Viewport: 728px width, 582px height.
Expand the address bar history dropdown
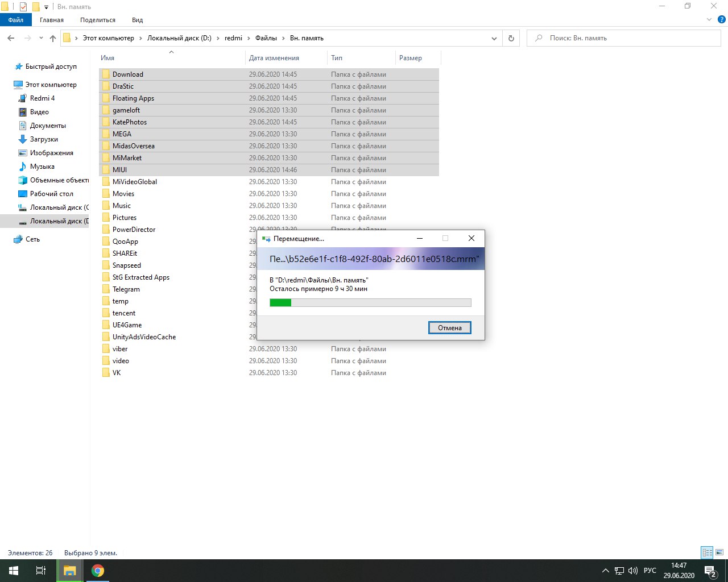(494, 38)
